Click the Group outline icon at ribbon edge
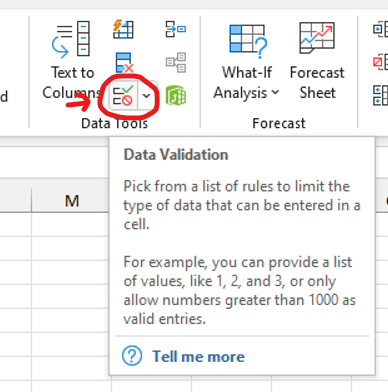Viewport: 388px width, 392px height. click(381, 29)
